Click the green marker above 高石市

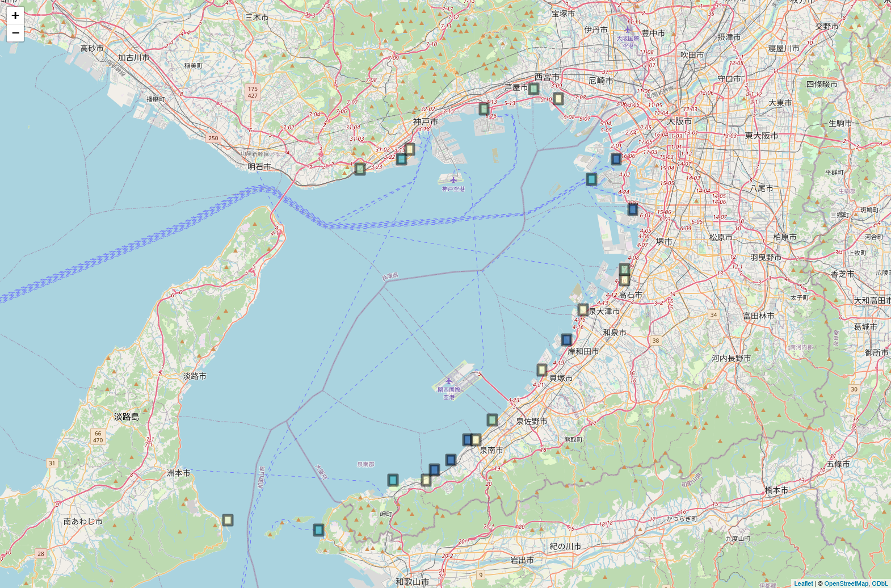click(x=624, y=270)
